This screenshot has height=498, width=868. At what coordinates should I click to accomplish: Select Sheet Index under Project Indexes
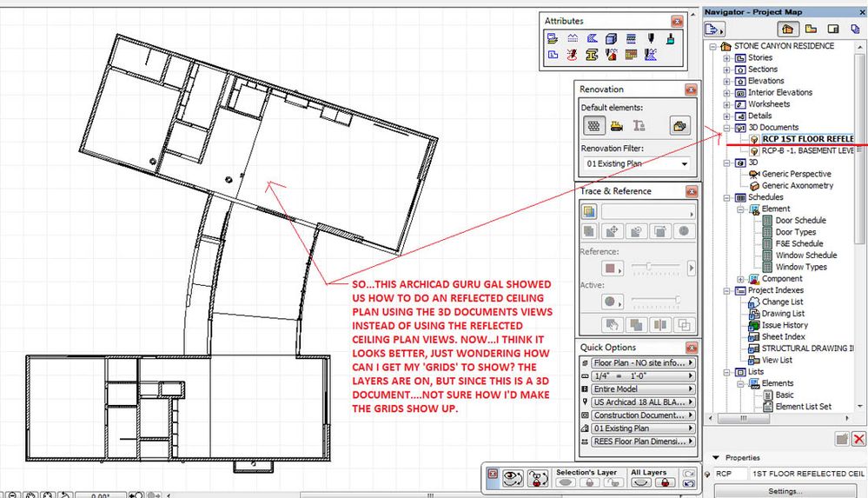(x=783, y=337)
